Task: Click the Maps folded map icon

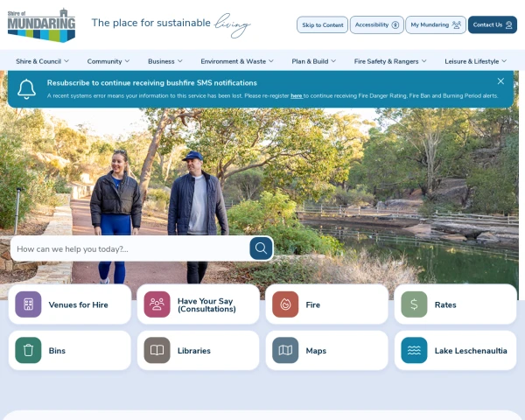Action: [285, 350]
